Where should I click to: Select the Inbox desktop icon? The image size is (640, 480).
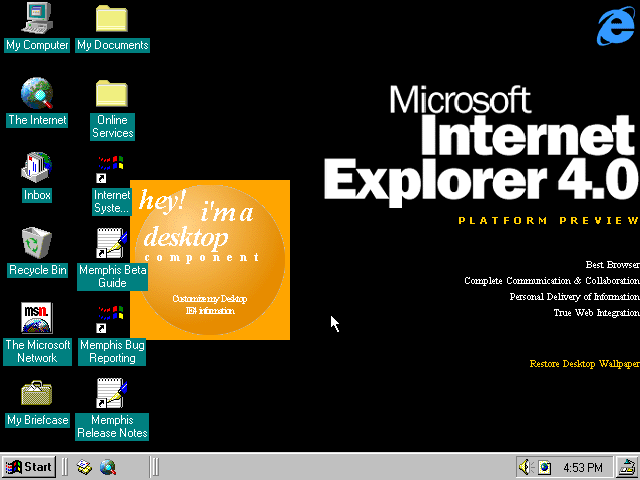click(37, 168)
